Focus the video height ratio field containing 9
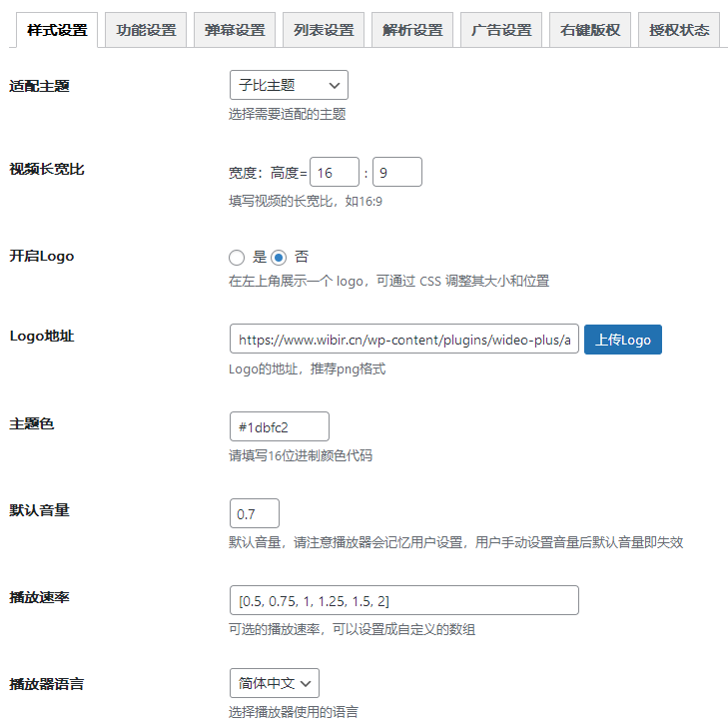Screen dimensions: 728x728 (x=397, y=172)
